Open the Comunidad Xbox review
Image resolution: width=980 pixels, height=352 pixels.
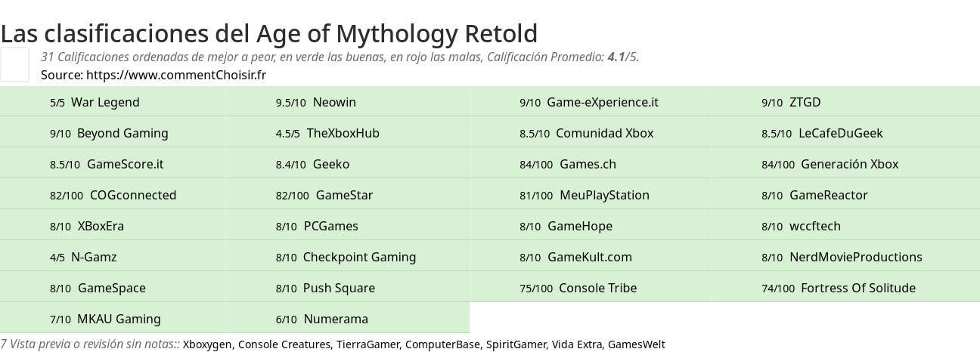604,134
